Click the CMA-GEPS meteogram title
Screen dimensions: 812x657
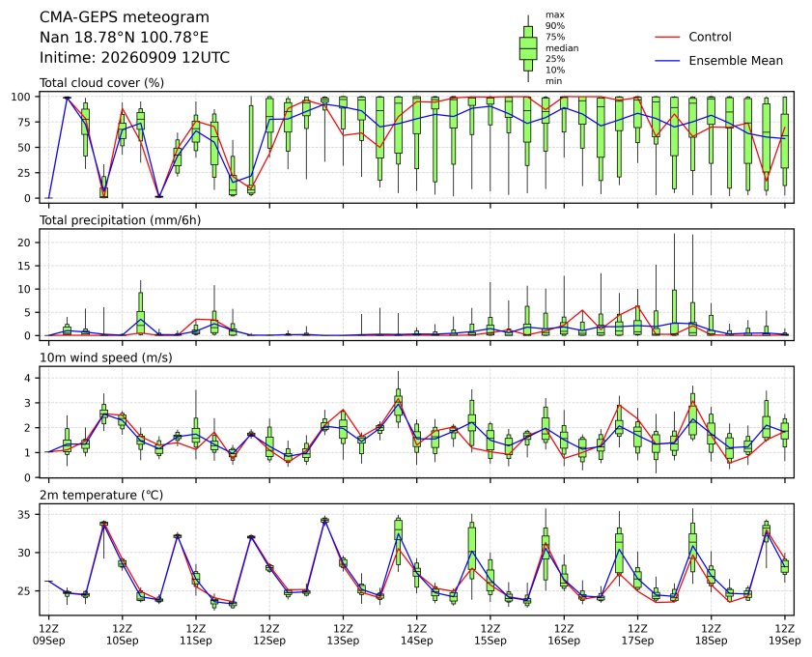[125, 17]
